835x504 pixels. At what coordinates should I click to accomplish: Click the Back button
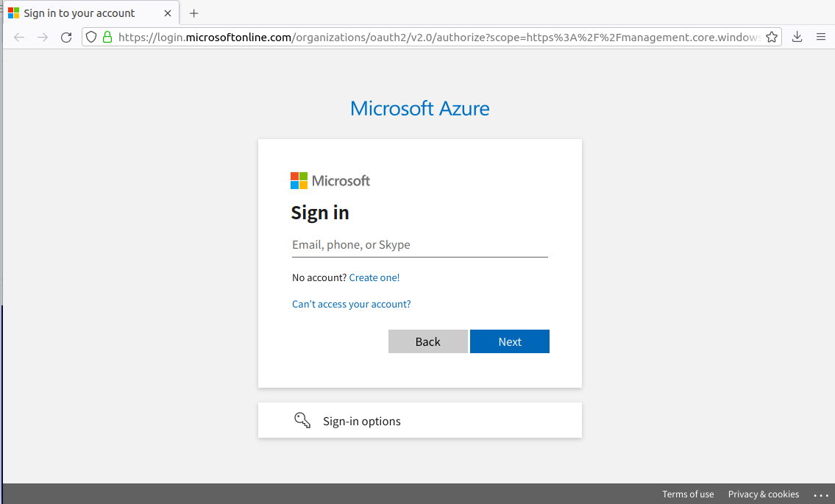[428, 341]
